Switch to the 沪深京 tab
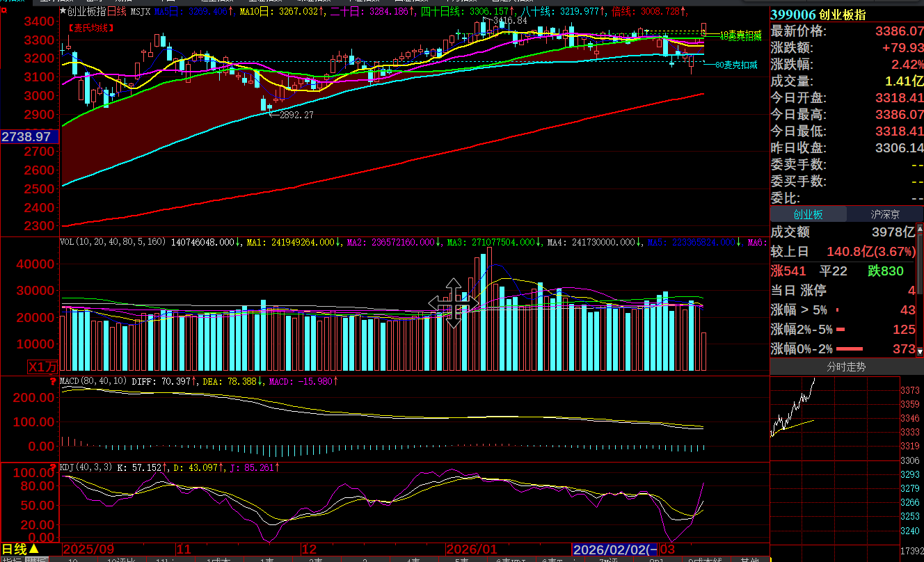 pyautogui.click(x=884, y=214)
